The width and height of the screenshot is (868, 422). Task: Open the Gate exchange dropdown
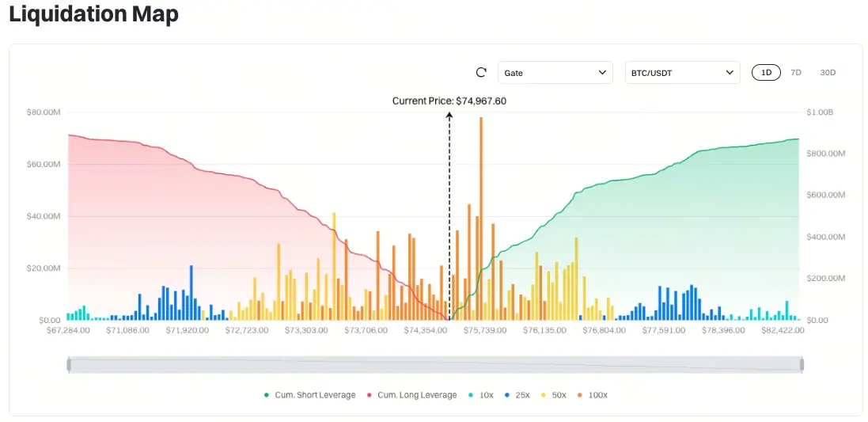point(555,73)
